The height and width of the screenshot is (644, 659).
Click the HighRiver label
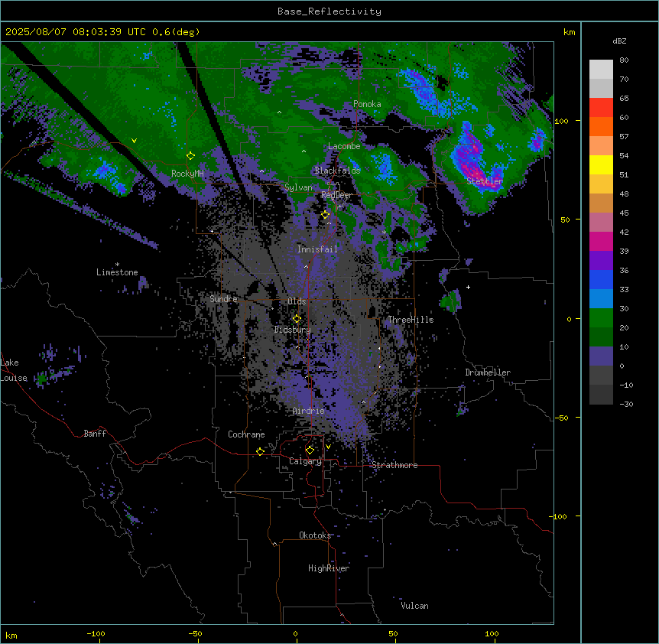click(329, 568)
